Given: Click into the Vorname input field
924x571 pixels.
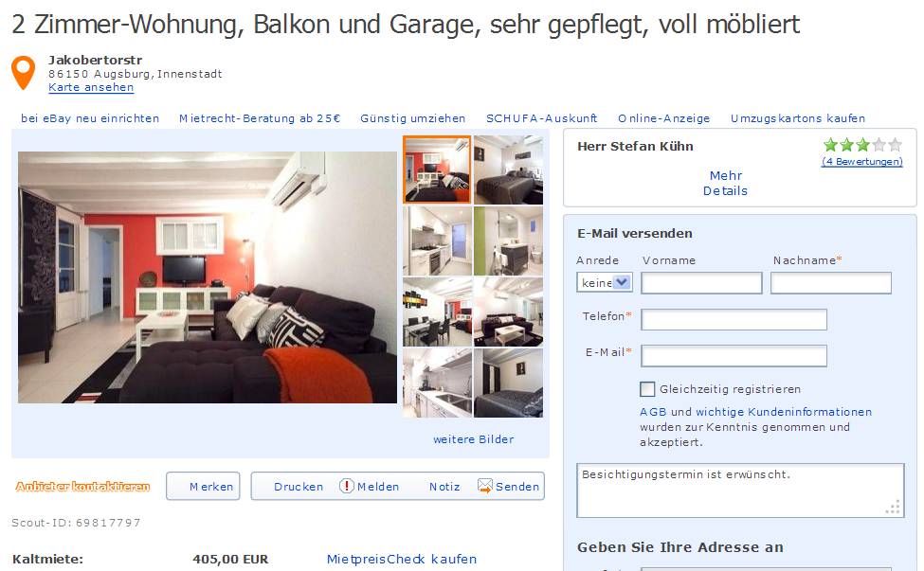Looking at the screenshot, I should click(x=701, y=283).
